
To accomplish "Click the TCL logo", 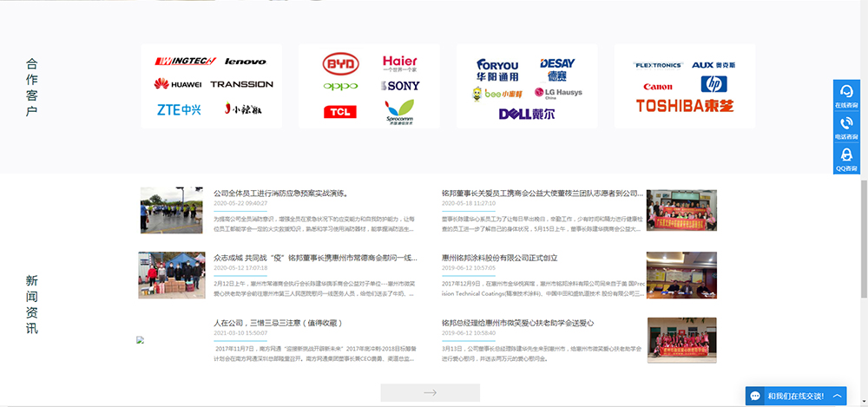I will pyautogui.click(x=340, y=112).
